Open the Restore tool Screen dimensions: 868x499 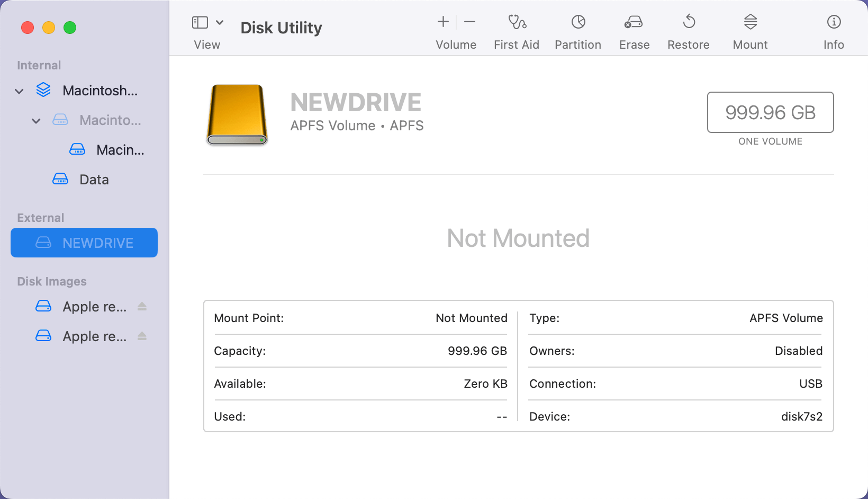pyautogui.click(x=688, y=30)
